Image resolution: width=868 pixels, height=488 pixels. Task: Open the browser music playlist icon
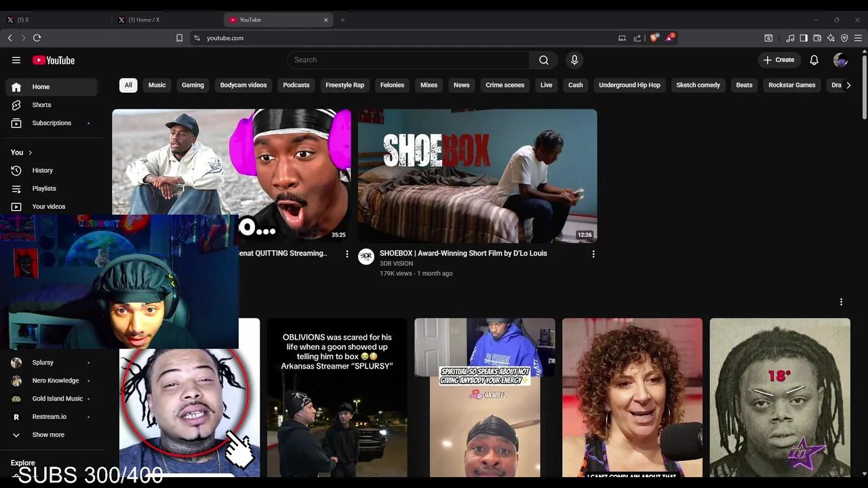(790, 38)
